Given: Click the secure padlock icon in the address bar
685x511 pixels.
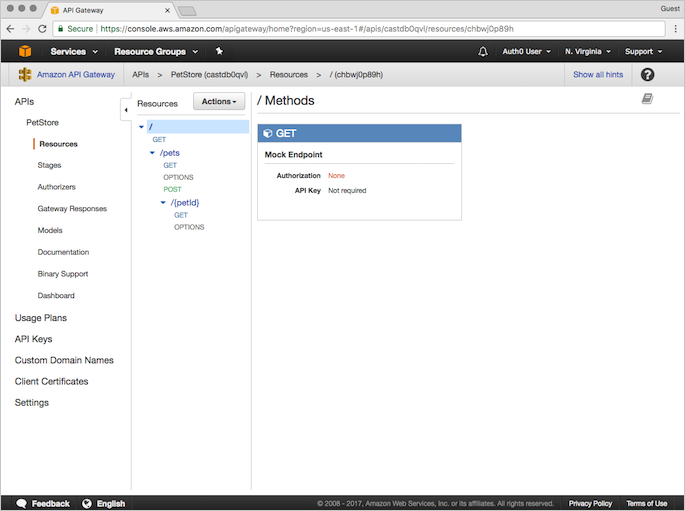Looking at the screenshot, I should [61, 29].
